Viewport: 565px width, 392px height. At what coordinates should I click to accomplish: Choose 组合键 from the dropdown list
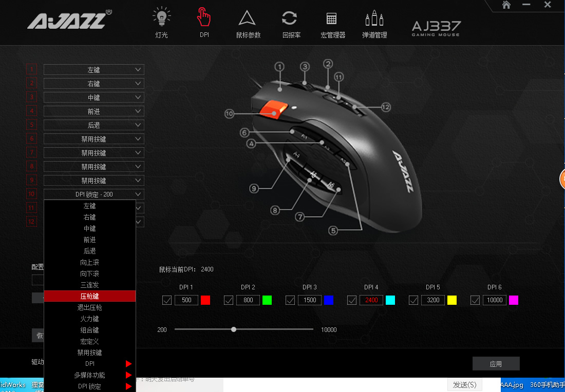click(90, 330)
